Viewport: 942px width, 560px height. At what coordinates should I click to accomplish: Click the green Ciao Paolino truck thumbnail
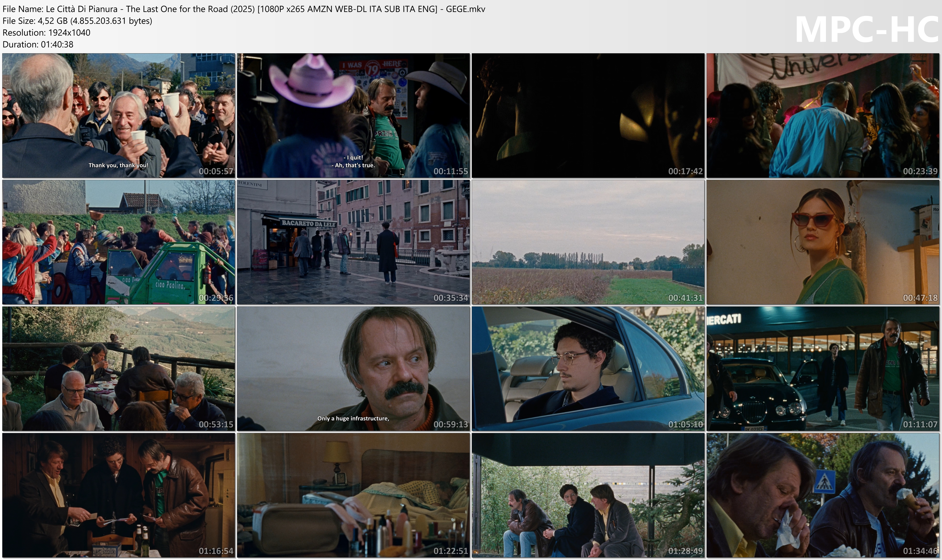click(118, 242)
